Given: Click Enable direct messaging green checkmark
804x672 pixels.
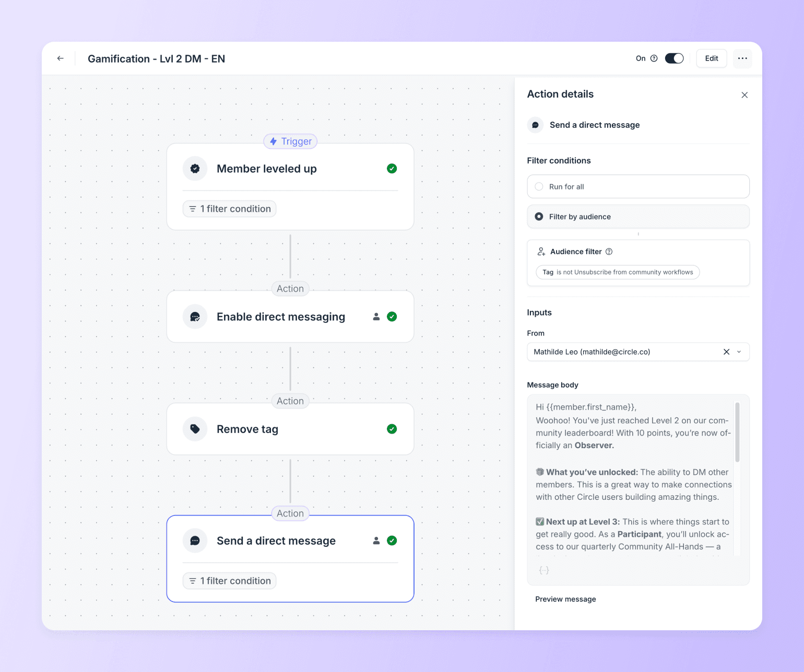Looking at the screenshot, I should 392,317.
